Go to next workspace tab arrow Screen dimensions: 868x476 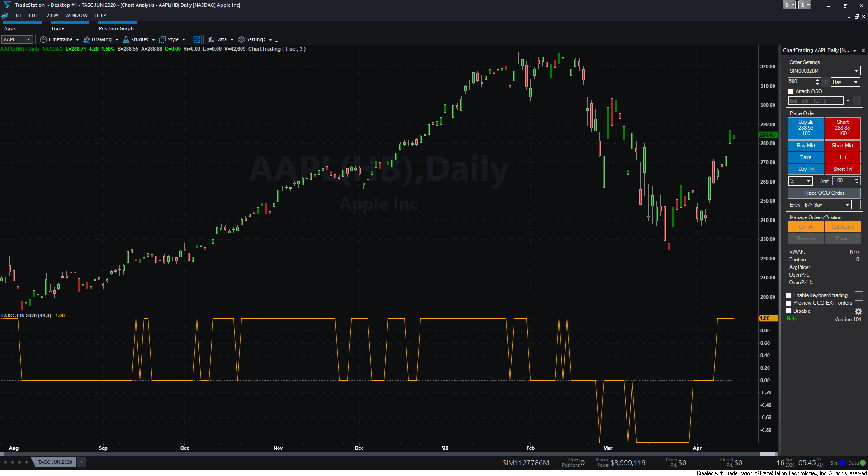click(x=20, y=462)
